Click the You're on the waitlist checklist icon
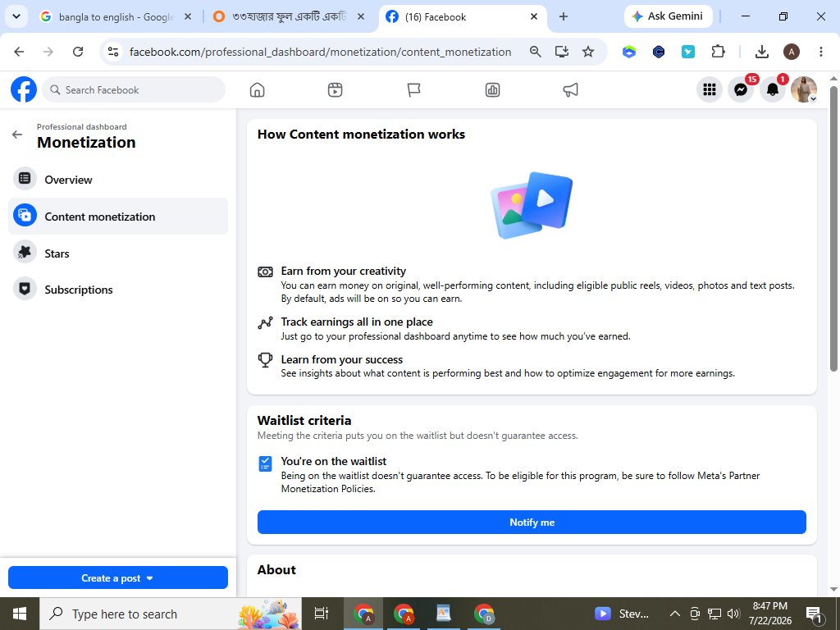This screenshot has width=840, height=630. pyautogui.click(x=265, y=463)
